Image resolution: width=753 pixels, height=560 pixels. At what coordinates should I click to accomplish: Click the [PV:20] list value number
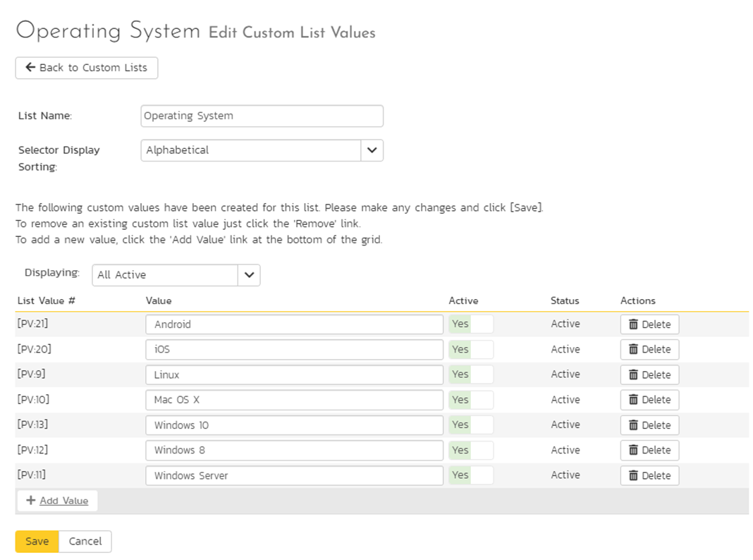[x=34, y=348]
